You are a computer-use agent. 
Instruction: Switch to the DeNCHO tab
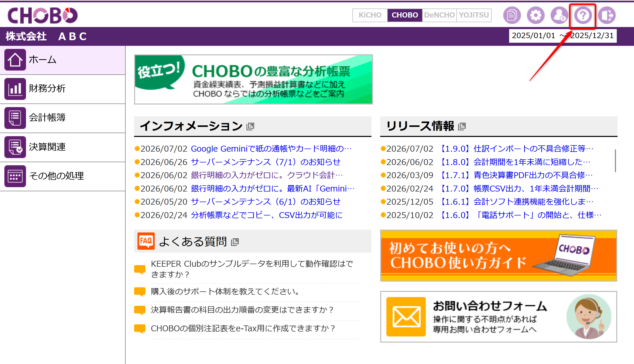(439, 15)
